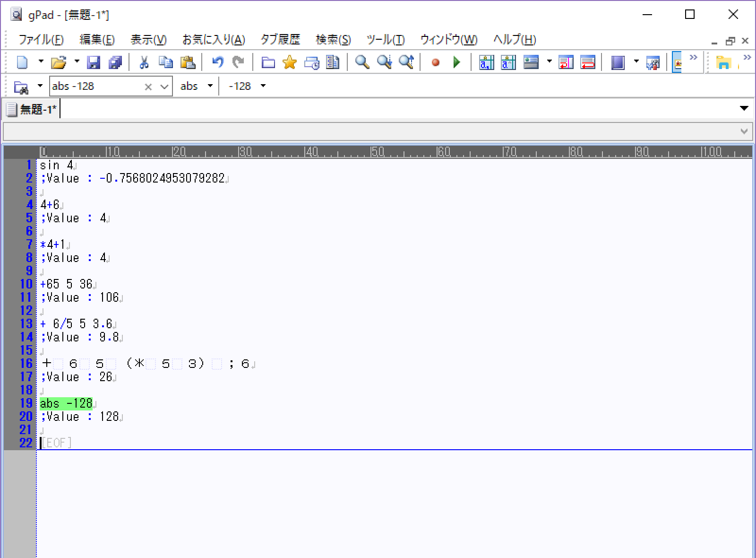756x558 pixels.
Task: Click the blue panel view icon
Action: point(618,62)
